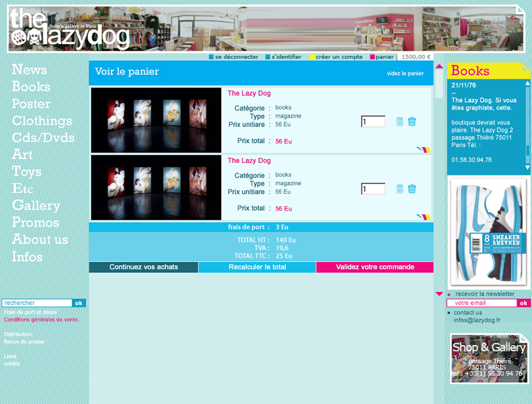This screenshot has width=532, height=404.
Task: Open the Liens link
Action: (10, 356)
